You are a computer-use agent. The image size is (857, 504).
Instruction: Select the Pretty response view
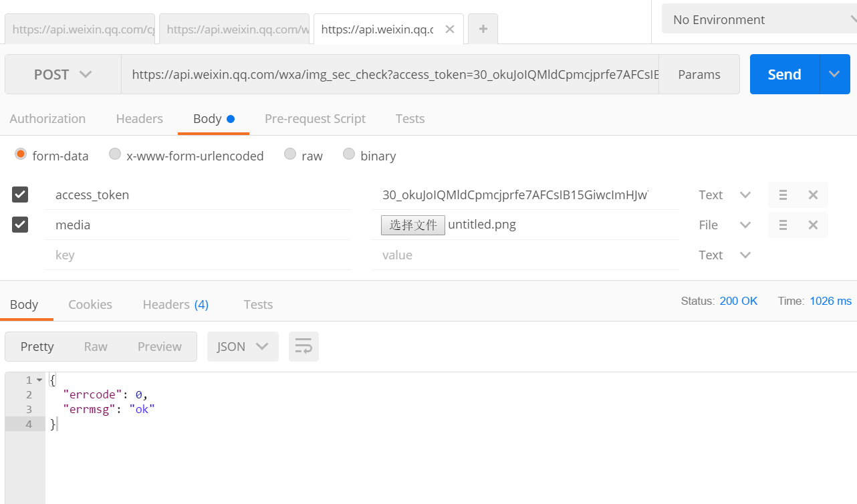coord(37,346)
